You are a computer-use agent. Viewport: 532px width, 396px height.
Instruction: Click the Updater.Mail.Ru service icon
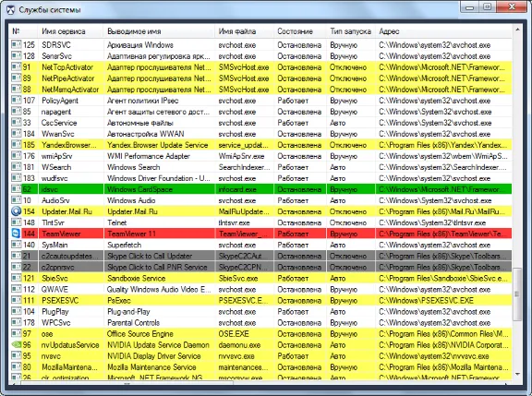[x=16, y=211]
